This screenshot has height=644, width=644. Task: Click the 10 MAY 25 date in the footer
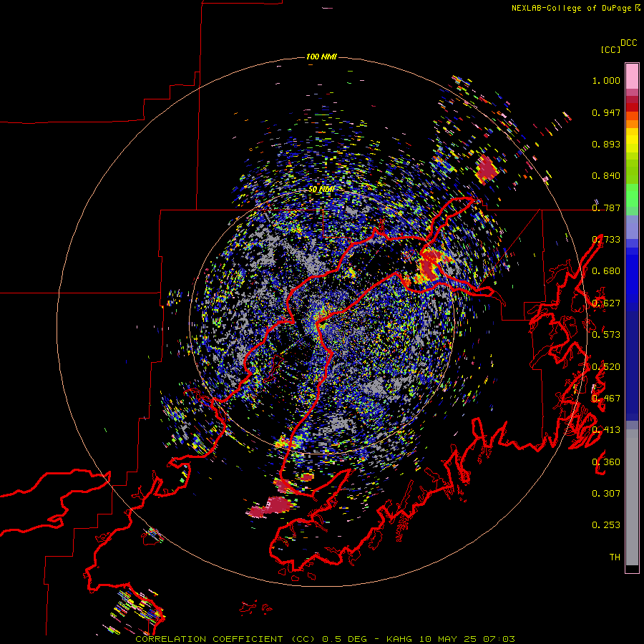click(x=447, y=639)
